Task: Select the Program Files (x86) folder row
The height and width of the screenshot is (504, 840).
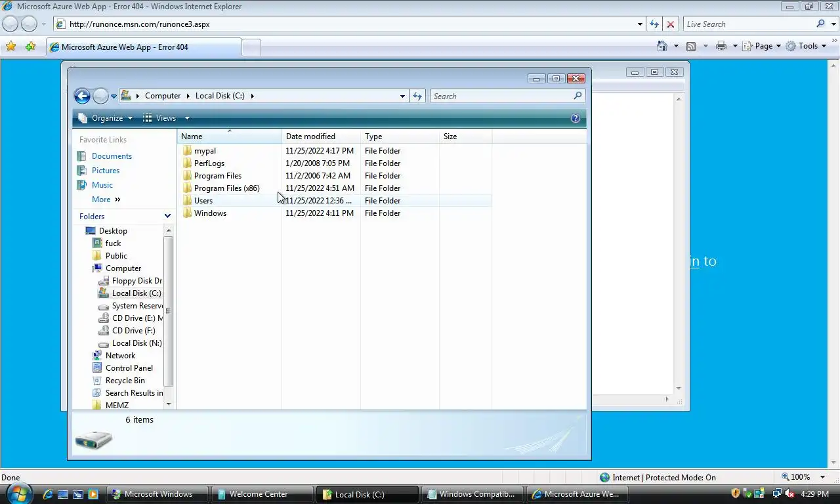Action: coord(335,188)
